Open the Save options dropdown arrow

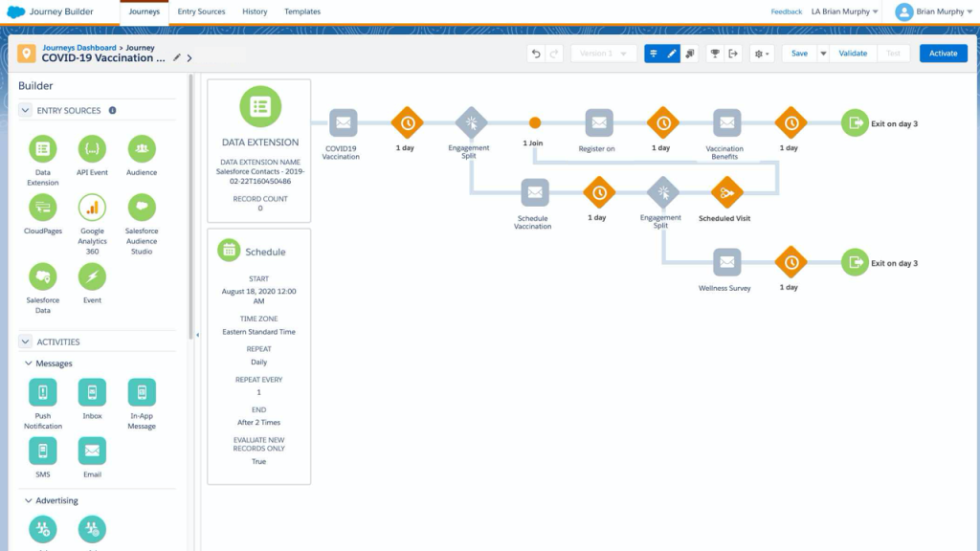822,54
